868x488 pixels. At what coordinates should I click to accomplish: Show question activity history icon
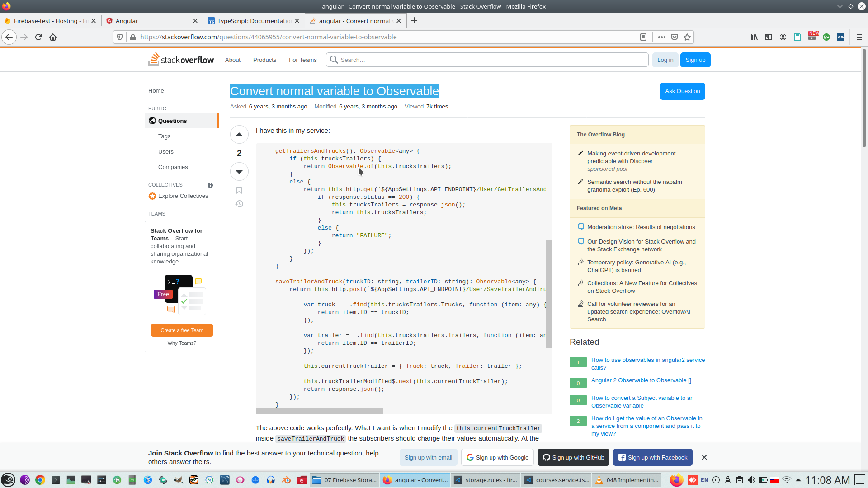(x=239, y=204)
